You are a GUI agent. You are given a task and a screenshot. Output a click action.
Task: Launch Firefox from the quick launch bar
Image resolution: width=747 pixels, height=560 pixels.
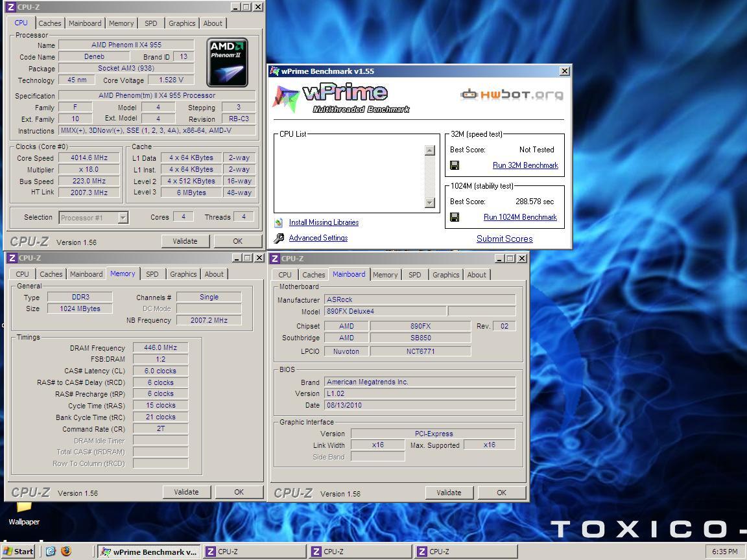click(66, 551)
